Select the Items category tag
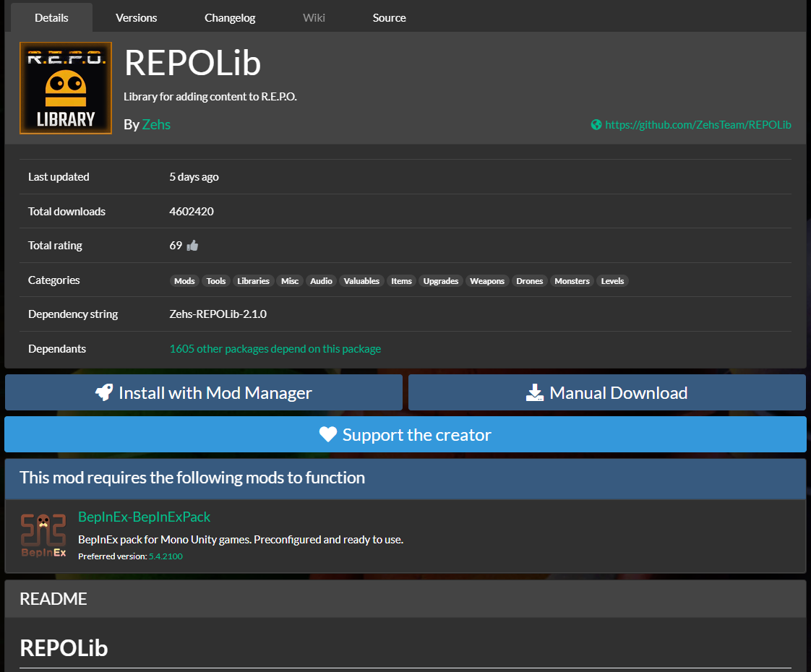811x672 pixels. pyautogui.click(x=401, y=280)
